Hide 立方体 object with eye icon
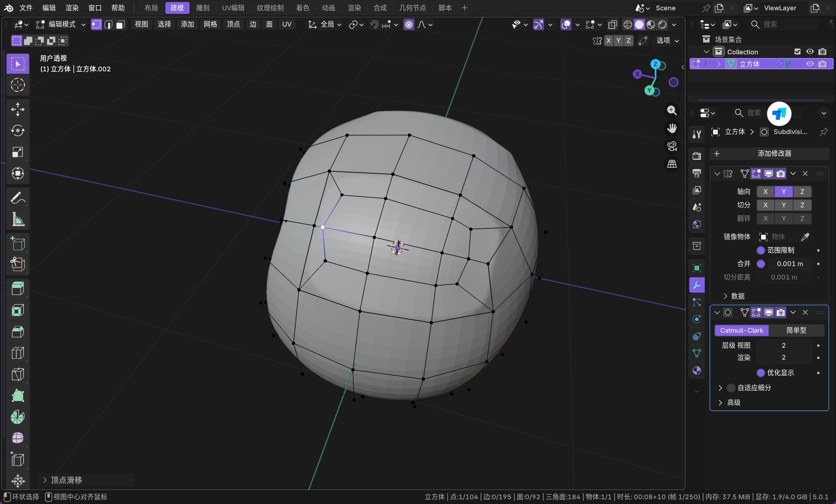 [810, 64]
